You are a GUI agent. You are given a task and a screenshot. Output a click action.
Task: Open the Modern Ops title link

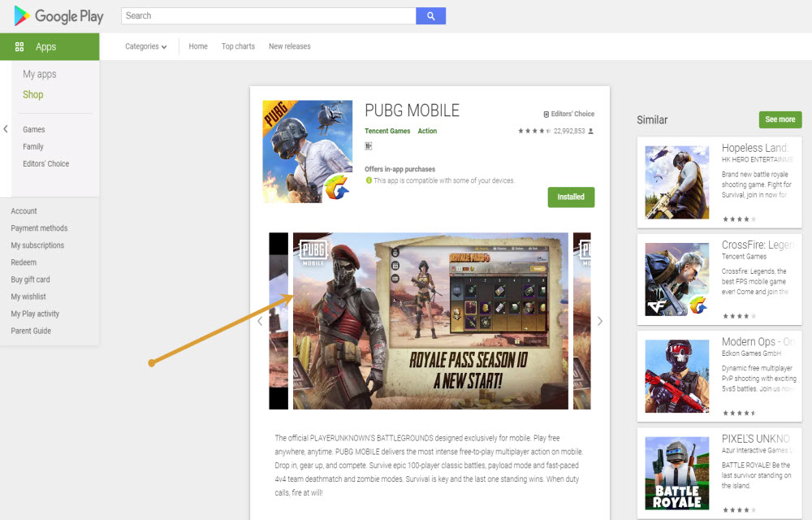[x=758, y=342]
